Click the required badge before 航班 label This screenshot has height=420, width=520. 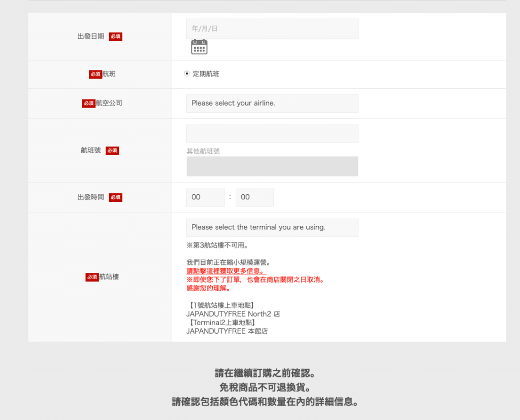95,74
